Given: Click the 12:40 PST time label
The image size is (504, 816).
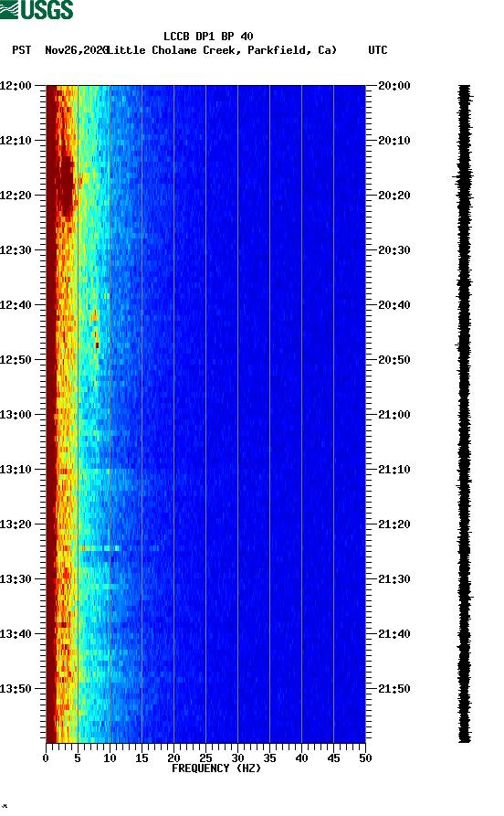Looking at the screenshot, I should point(16,305).
